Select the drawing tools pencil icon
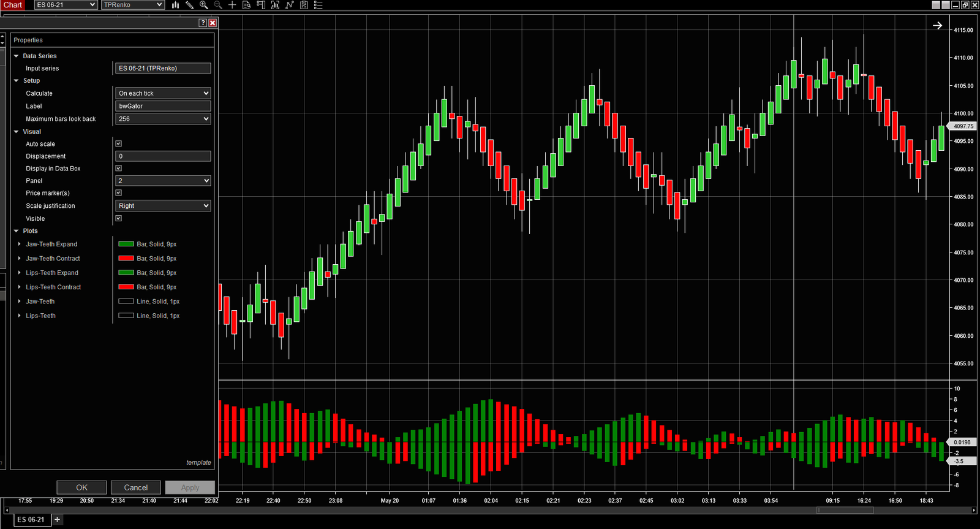 [189, 5]
